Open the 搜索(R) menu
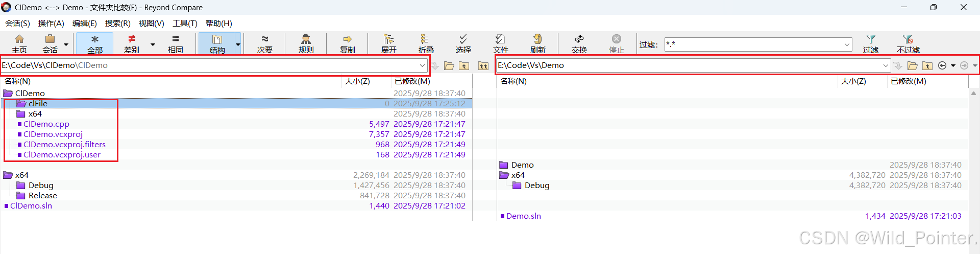Viewport: 980px width, 254px height. (118, 23)
